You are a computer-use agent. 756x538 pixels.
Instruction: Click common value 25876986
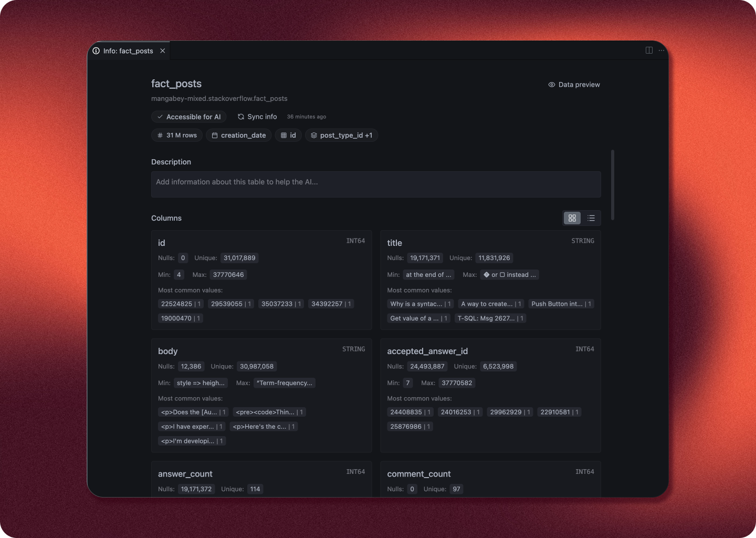411,427
